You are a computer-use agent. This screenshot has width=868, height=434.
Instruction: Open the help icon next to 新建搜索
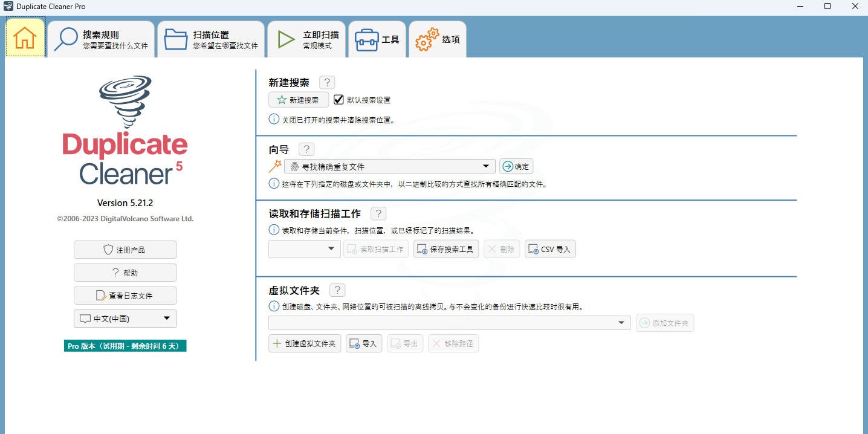pyautogui.click(x=326, y=82)
